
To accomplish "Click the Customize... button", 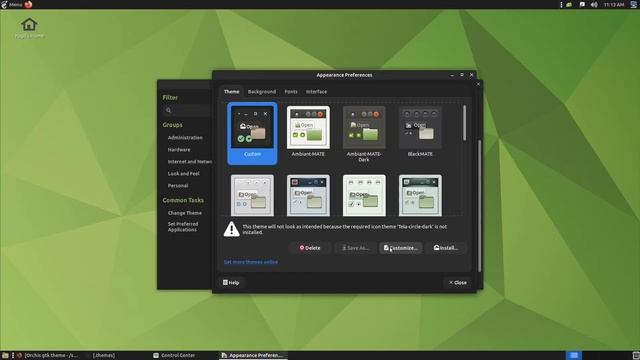I will (x=401, y=248).
